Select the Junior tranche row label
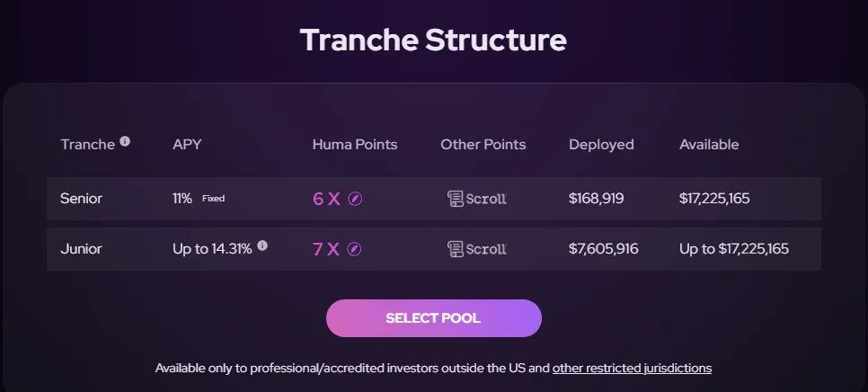868x392 pixels. [80, 249]
